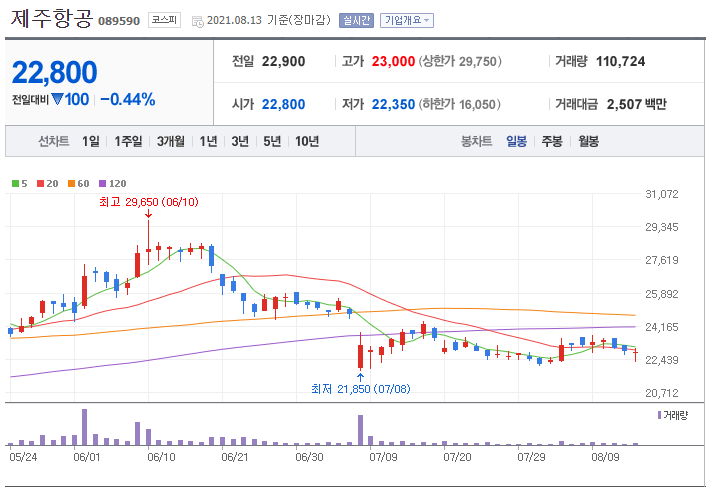This screenshot has width=706, height=487.
Task: Click the 상한가 29,750 upper limit text
Action: [460, 61]
